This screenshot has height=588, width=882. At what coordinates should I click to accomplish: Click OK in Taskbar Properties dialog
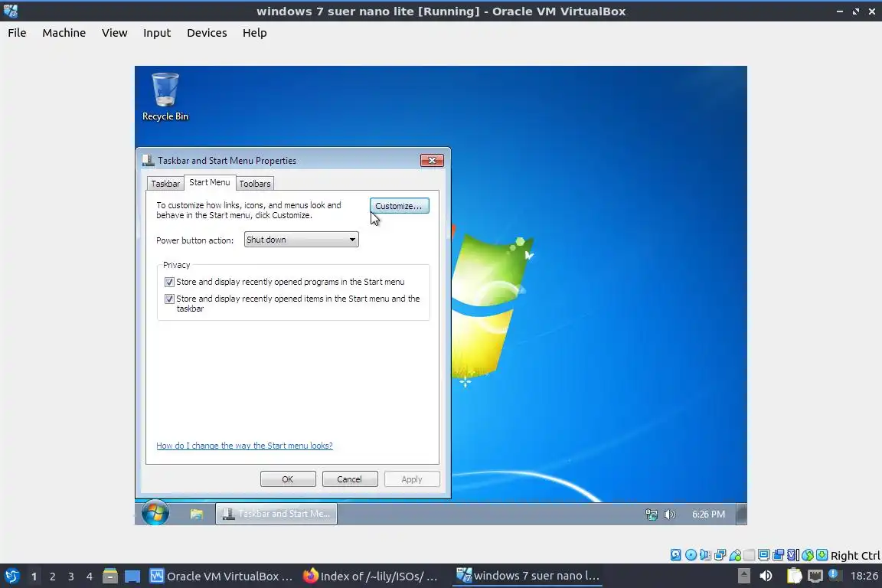[x=287, y=479]
